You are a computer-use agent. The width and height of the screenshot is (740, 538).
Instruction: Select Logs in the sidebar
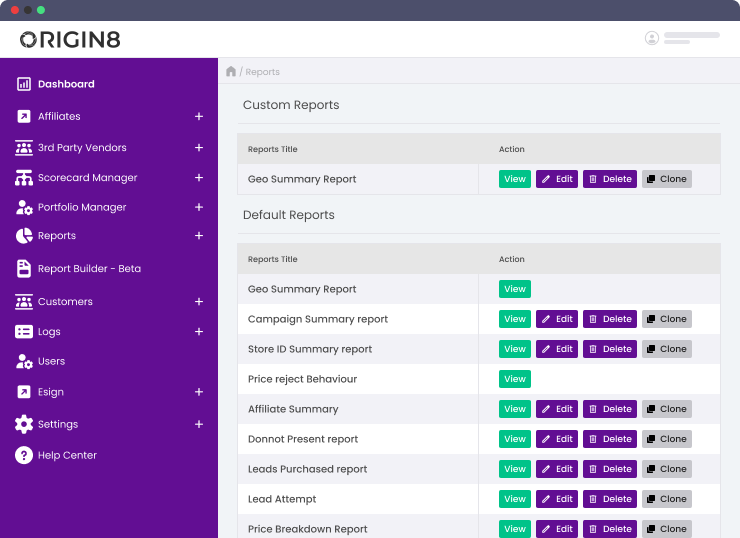tap(49, 332)
